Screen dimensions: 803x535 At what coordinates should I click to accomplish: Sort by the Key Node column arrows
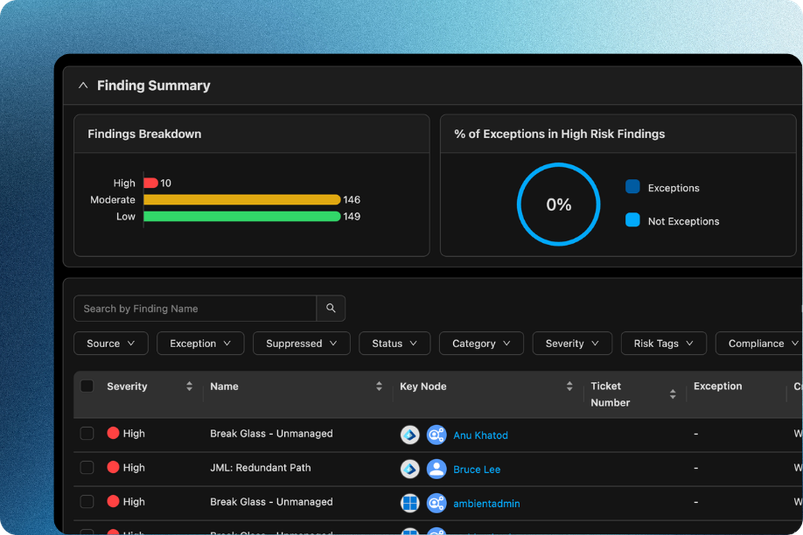[569, 387]
